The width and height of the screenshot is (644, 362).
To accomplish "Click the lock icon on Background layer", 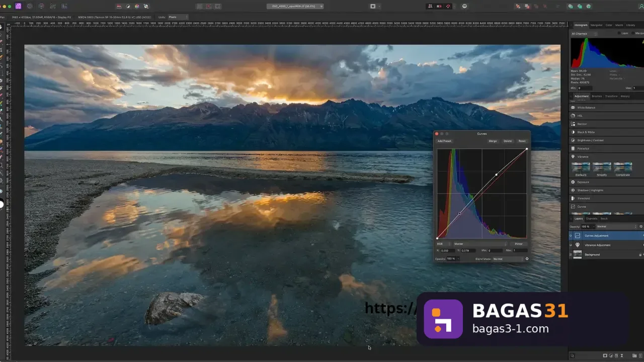I will [640, 254].
